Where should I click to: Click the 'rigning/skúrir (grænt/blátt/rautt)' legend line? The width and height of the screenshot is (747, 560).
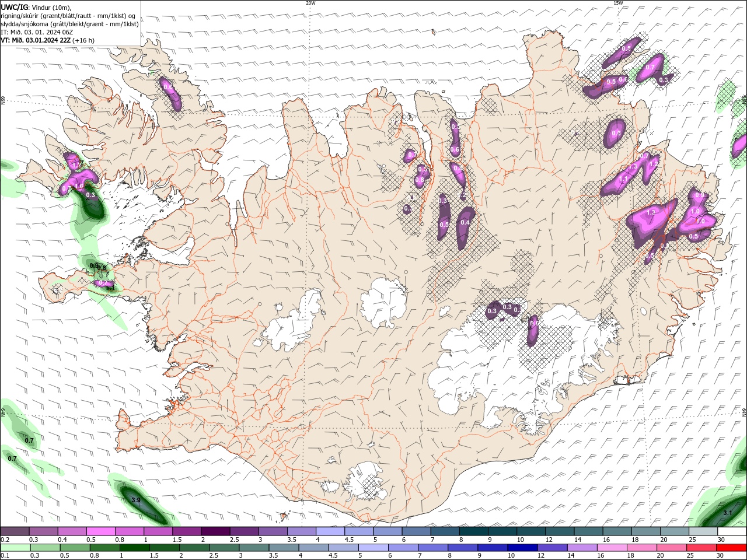[68, 16]
